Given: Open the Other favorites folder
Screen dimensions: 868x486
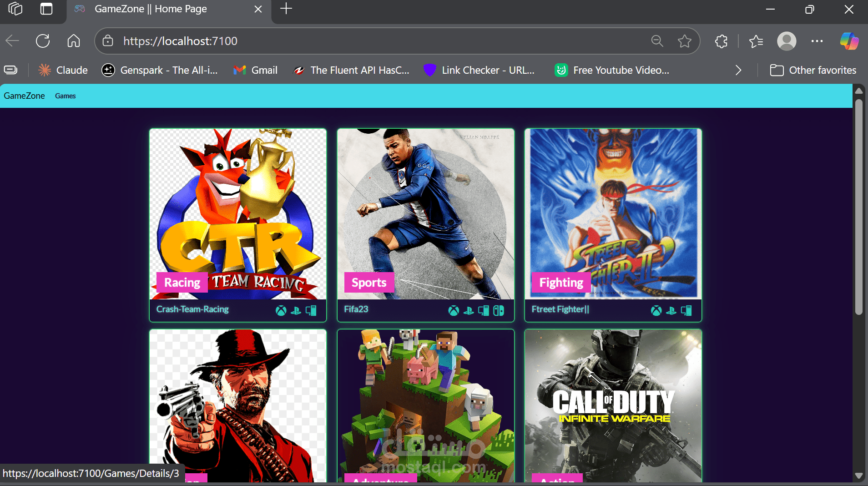Looking at the screenshot, I should pyautogui.click(x=813, y=70).
